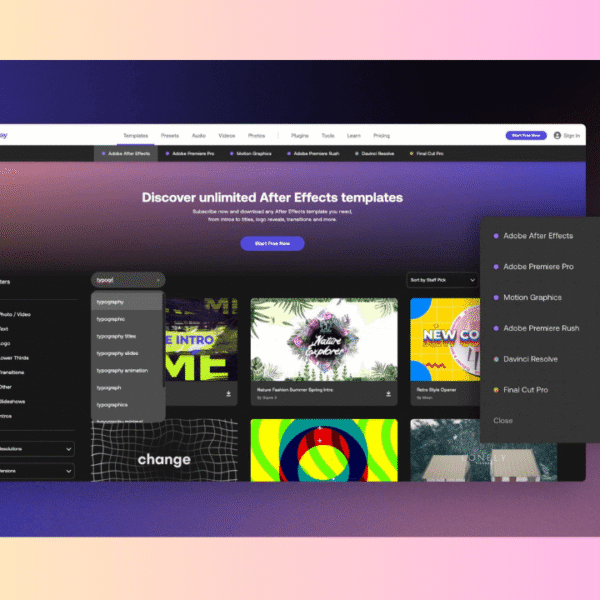Open the NEW CO retro style thumbnail
Viewport: 600px width, 600px height.
click(x=445, y=339)
